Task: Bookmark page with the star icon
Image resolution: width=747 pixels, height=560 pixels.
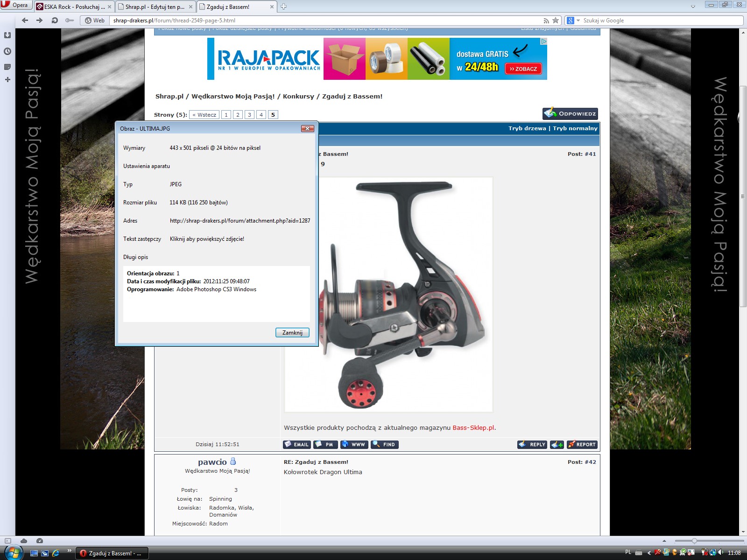Action: tap(556, 21)
